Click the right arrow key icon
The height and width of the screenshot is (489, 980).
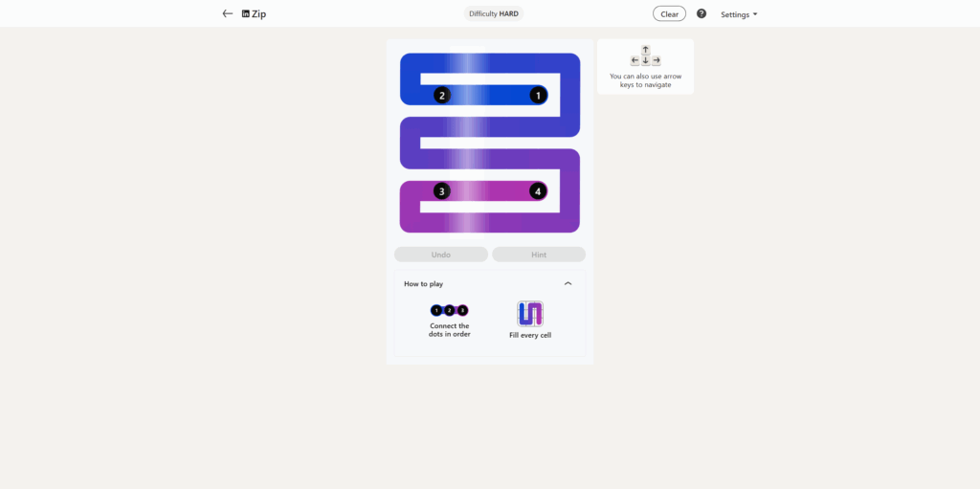(x=657, y=60)
